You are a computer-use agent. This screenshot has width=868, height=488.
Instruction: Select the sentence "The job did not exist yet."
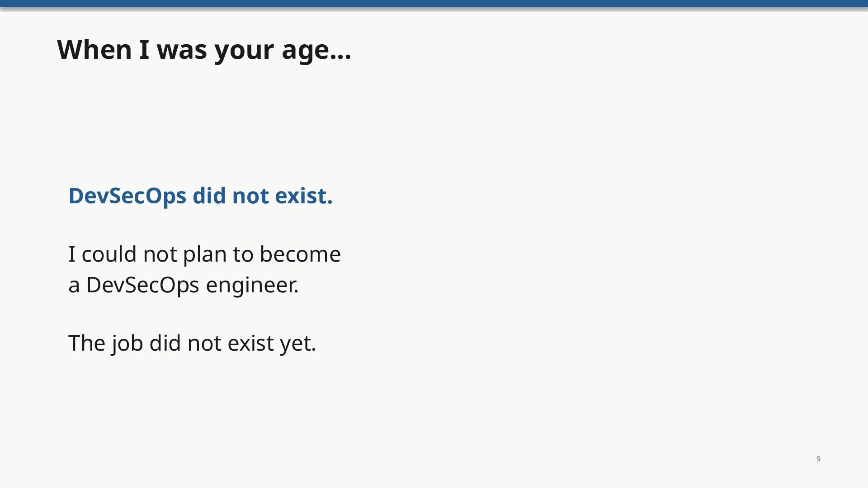[x=192, y=343]
